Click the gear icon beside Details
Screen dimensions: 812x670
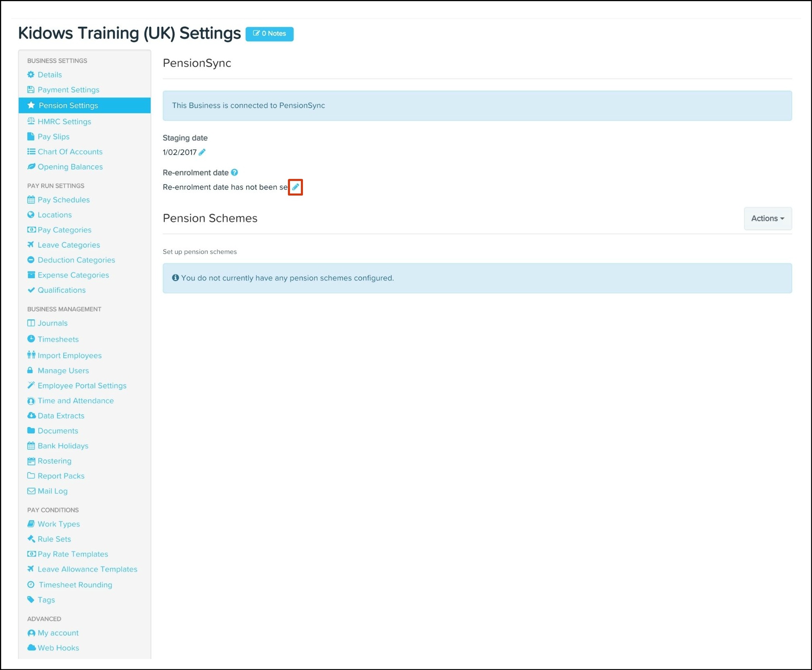click(x=31, y=74)
